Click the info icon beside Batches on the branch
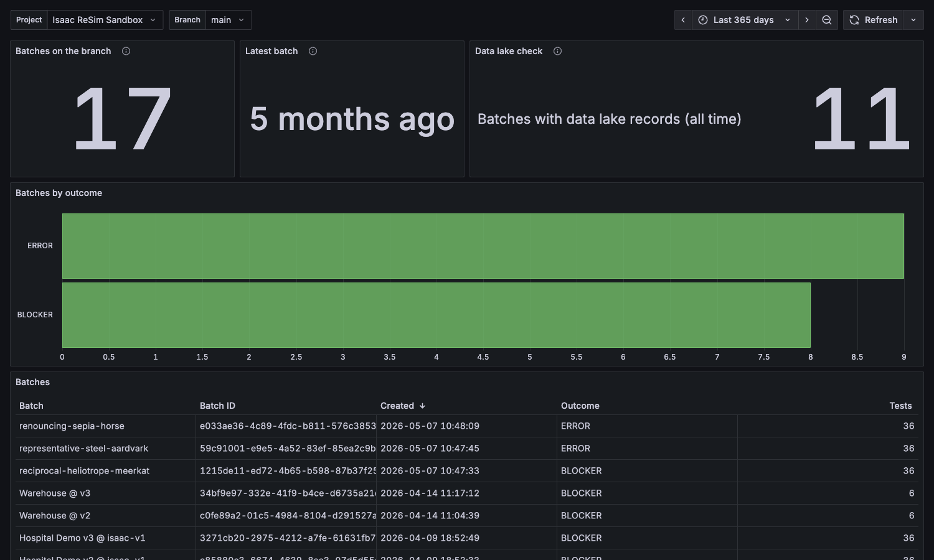 pyautogui.click(x=126, y=51)
